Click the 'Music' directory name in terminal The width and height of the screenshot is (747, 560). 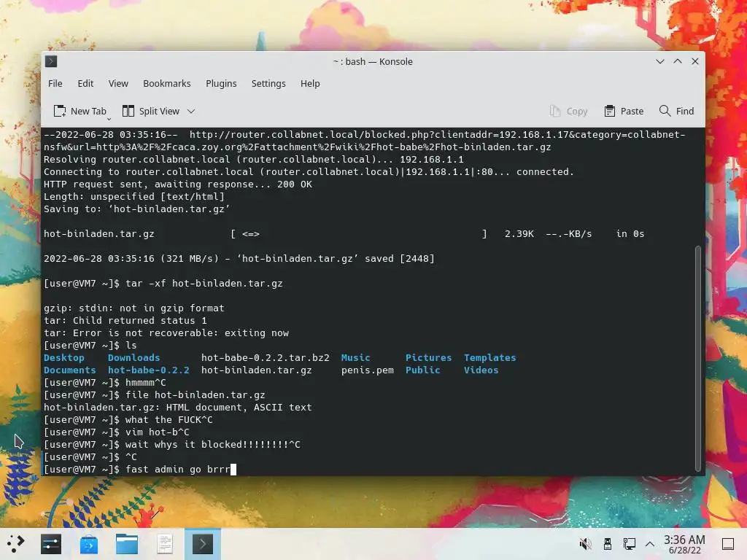pyautogui.click(x=355, y=357)
